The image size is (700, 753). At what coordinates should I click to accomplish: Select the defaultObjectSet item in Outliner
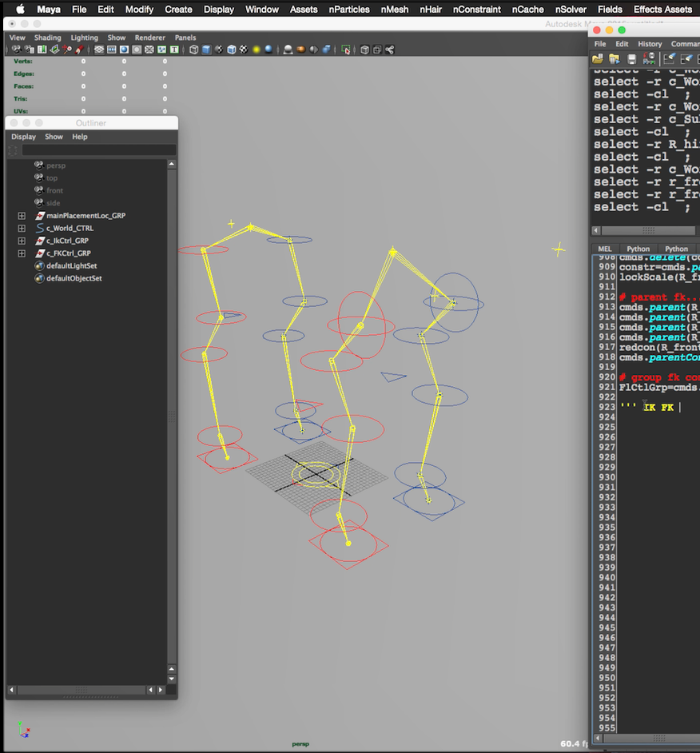[74, 278]
